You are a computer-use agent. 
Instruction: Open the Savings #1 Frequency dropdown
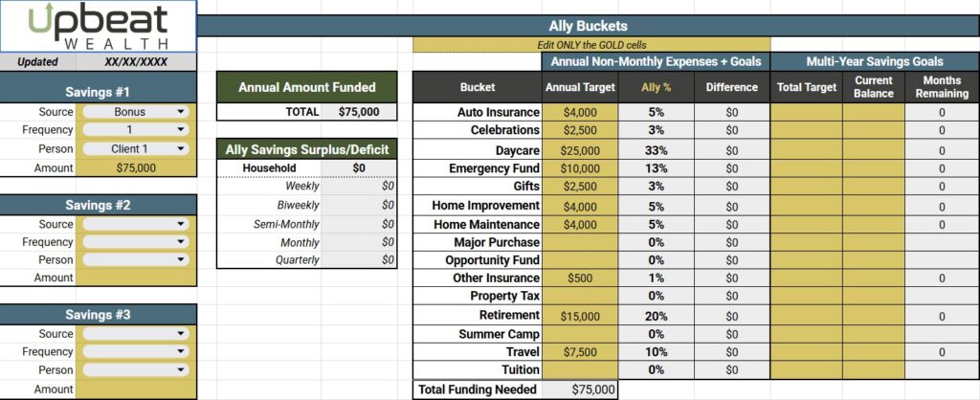coord(136,130)
